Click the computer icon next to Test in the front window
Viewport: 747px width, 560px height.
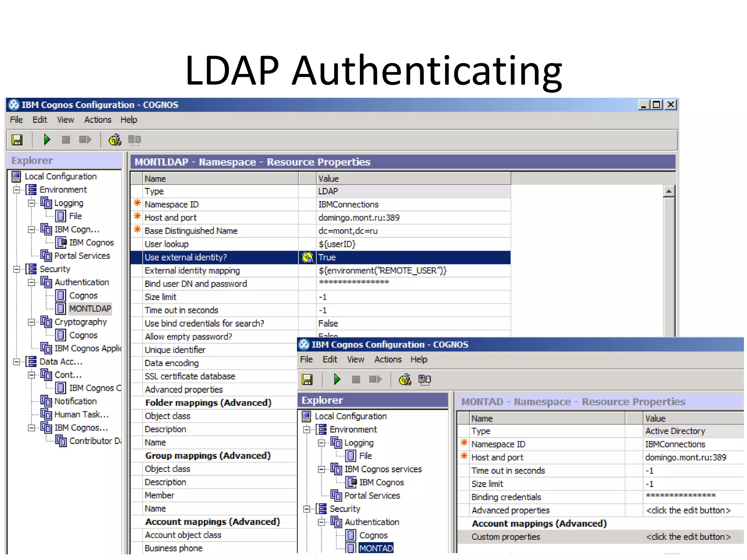(425, 380)
